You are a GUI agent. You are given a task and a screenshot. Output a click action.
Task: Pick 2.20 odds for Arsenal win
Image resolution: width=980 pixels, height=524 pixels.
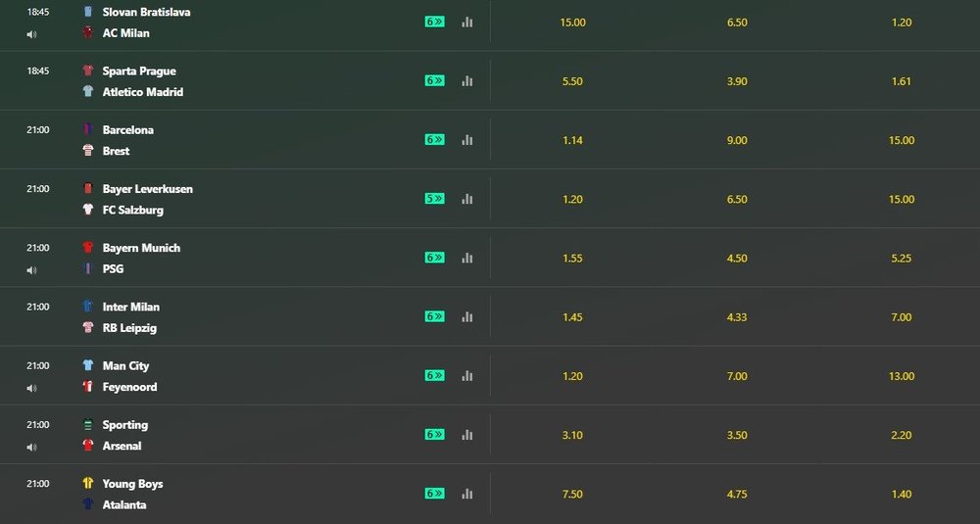pos(902,435)
